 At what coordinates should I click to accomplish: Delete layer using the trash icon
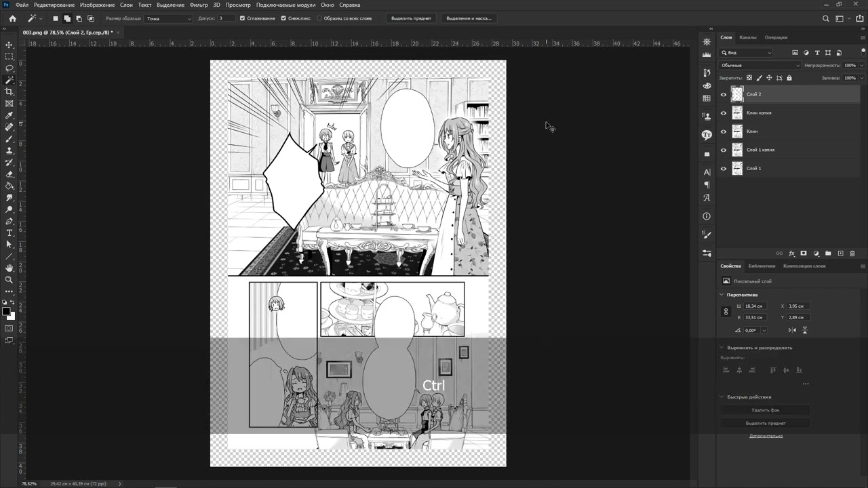tap(852, 253)
